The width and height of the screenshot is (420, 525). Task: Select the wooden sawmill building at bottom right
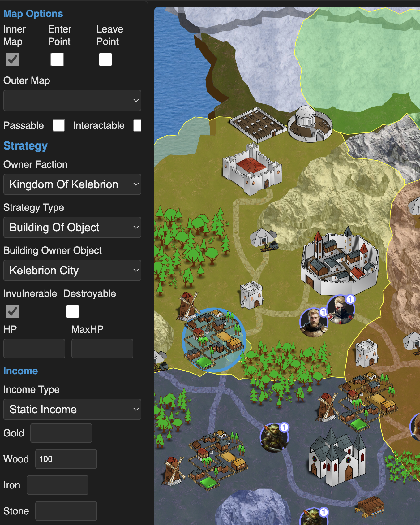pos(370,507)
